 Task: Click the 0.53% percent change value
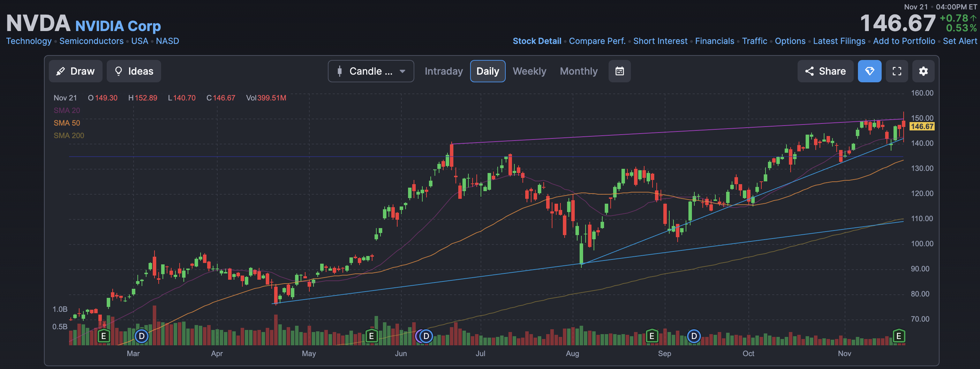point(961,28)
